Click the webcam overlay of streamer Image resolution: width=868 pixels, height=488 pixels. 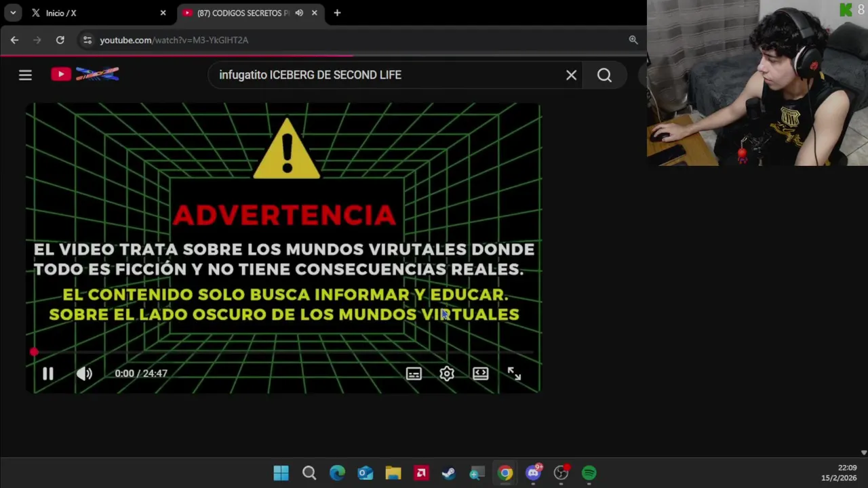tap(757, 83)
